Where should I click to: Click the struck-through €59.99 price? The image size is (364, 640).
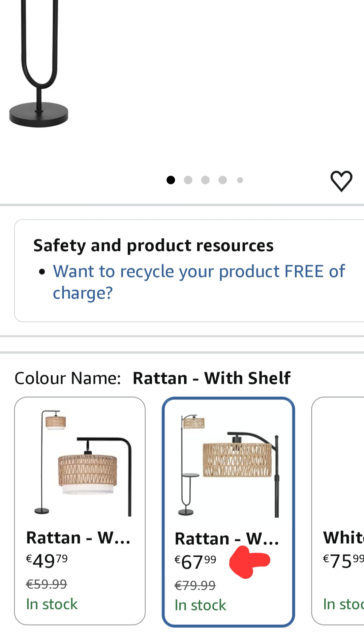coord(47,584)
